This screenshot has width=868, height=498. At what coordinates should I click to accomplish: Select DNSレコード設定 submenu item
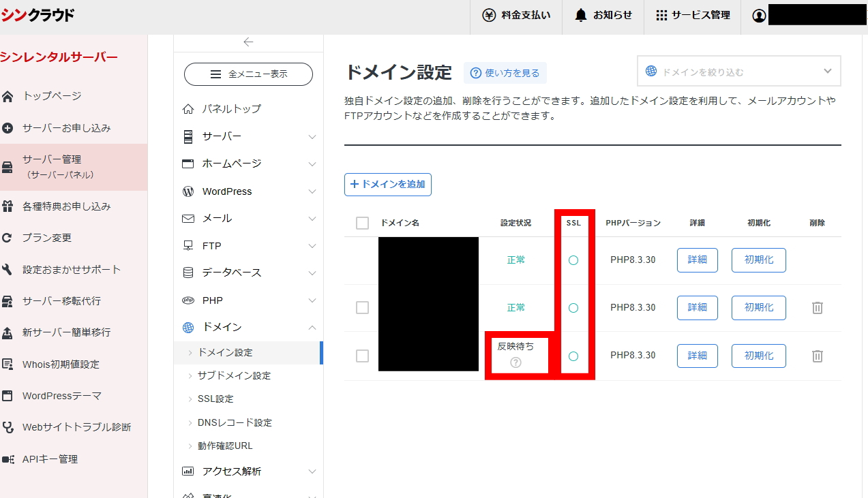click(x=235, y=422)
